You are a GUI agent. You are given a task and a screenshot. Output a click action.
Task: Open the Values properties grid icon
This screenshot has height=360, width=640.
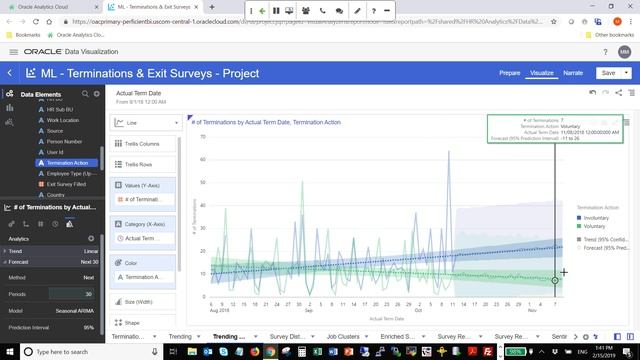click(40, 224)
